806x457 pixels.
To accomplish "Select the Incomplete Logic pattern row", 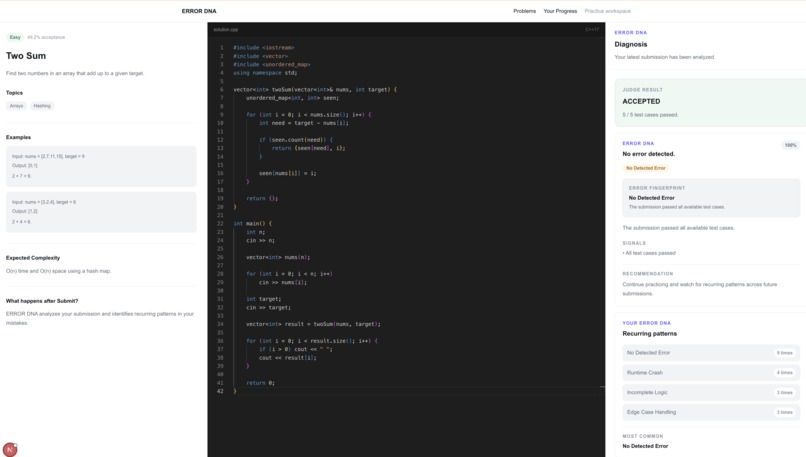I will click(x=711, y=392).
